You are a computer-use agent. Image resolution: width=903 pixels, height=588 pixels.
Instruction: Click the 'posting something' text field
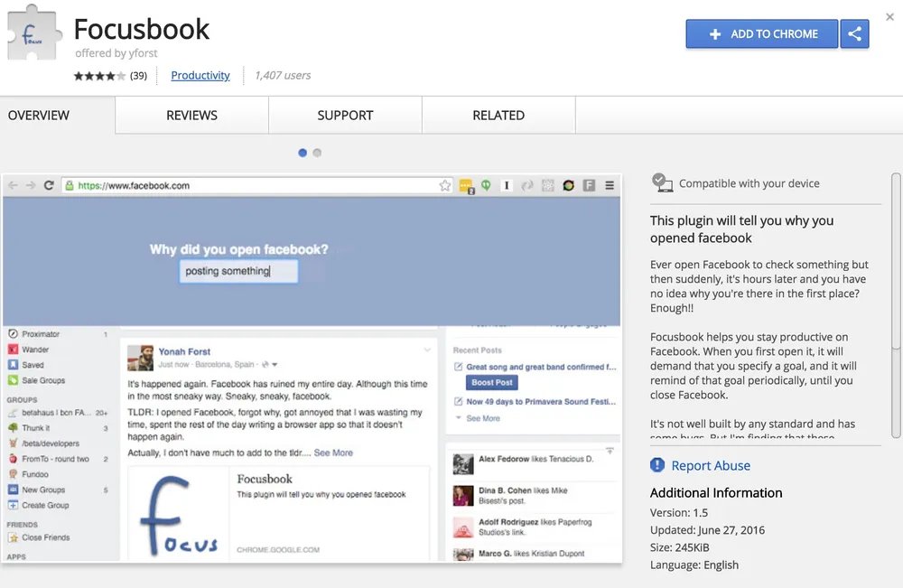point(238,271)
